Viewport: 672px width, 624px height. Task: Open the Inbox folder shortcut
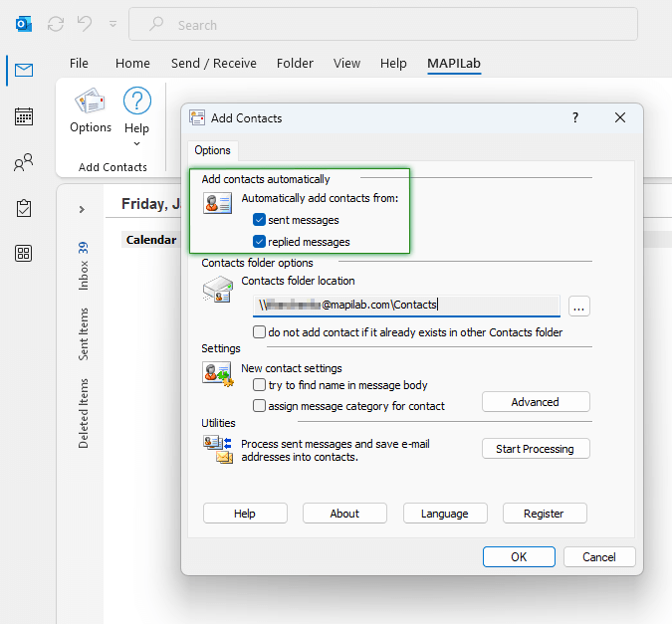84,266
